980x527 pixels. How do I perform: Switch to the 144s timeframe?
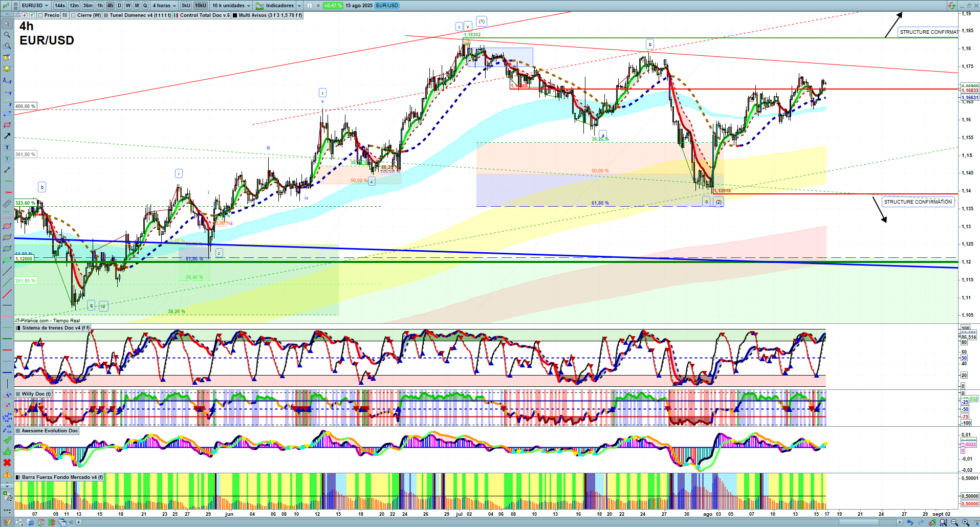pyautogui.click(x=60, y=6)
